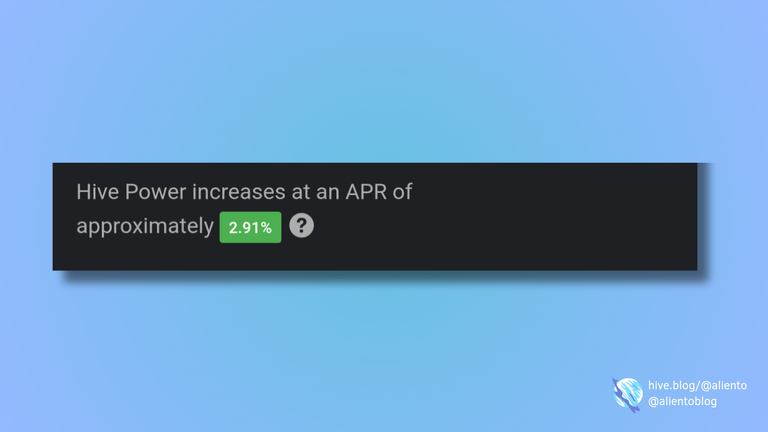The image size is (768, 432).
Task: Click the "@aliento" part of the URL
Action: [724, 385]
